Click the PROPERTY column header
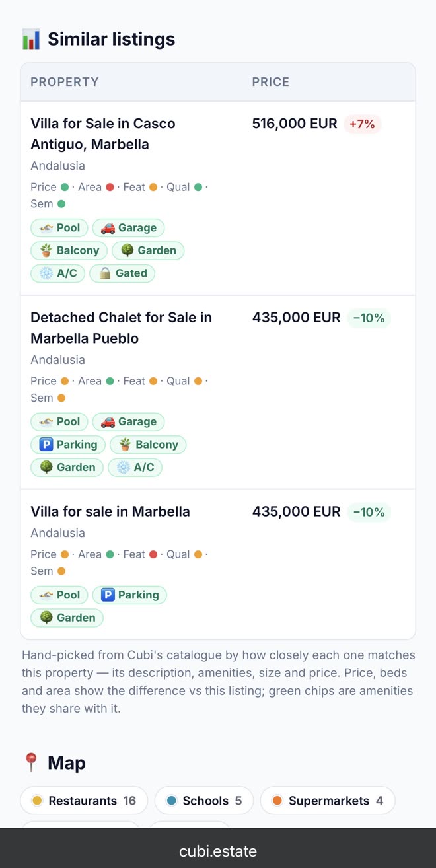This screenshot has width=436, height=868. (x=65, y=82)
